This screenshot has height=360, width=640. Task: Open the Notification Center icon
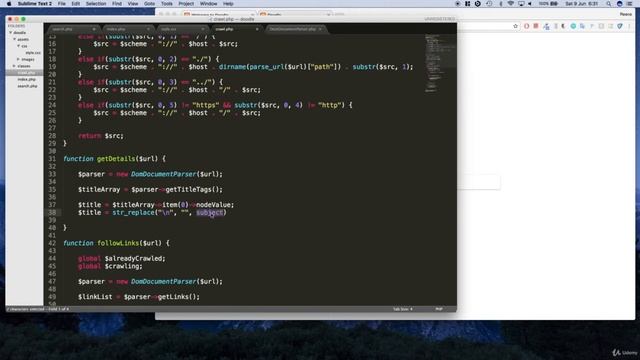coord(630,4)
